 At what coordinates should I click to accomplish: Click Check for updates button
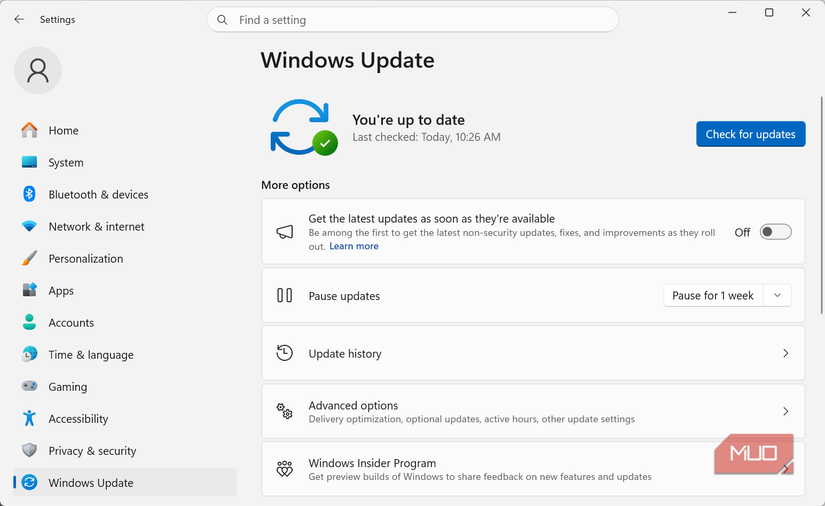point(750,134)
